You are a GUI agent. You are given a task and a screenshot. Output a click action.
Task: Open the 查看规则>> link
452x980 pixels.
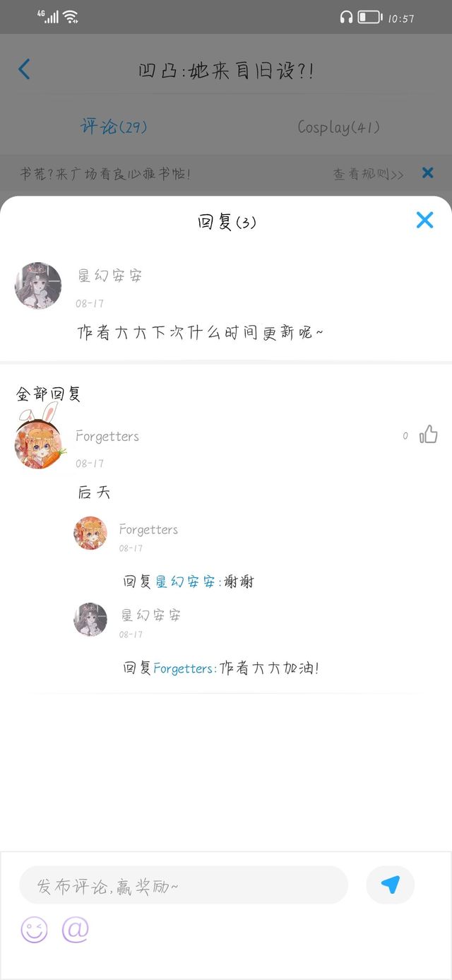coord(369,173)
